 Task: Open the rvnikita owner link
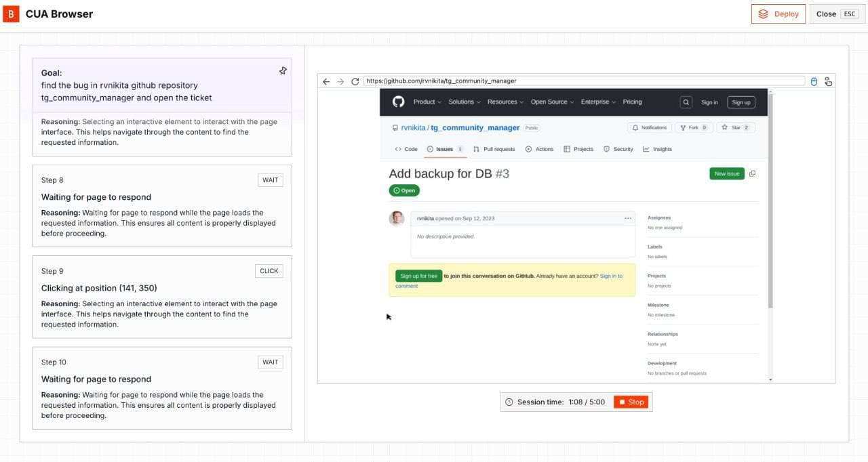pyautogui.click(x=412, y=127)
